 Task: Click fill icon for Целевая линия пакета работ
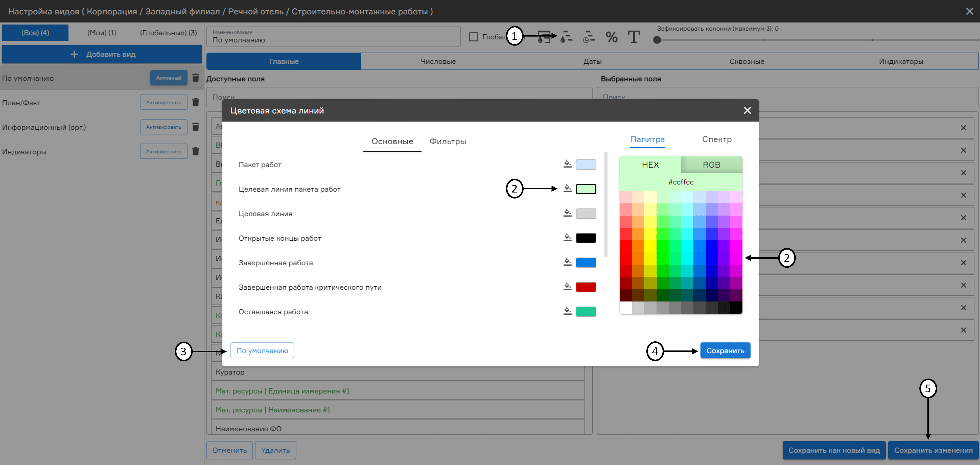[567, 188]
